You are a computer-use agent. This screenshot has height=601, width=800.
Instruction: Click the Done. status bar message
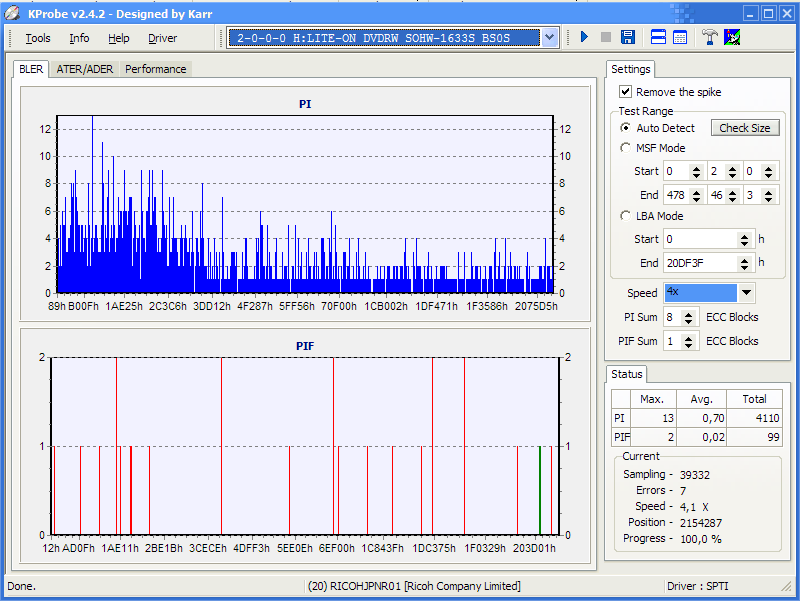(21, 586)
